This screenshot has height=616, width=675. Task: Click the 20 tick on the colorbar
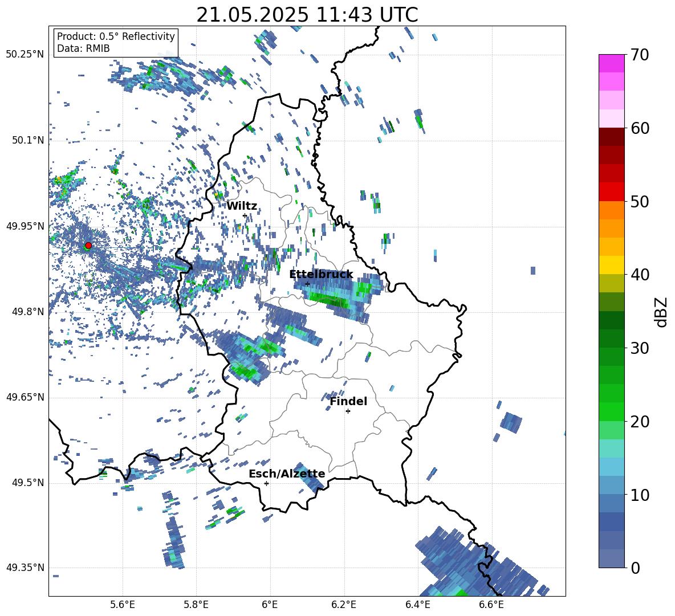point(639,421)
